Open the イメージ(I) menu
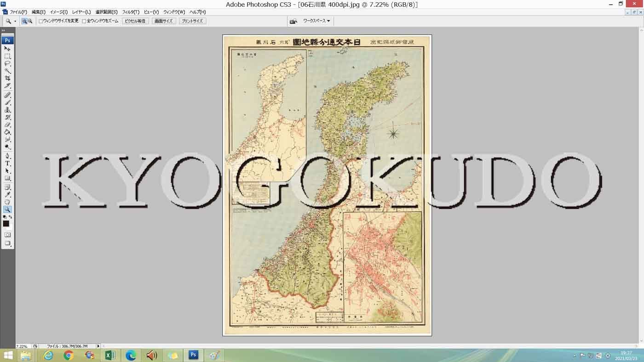The width and height of the screenshot is (644, 362). click(58, 12)
